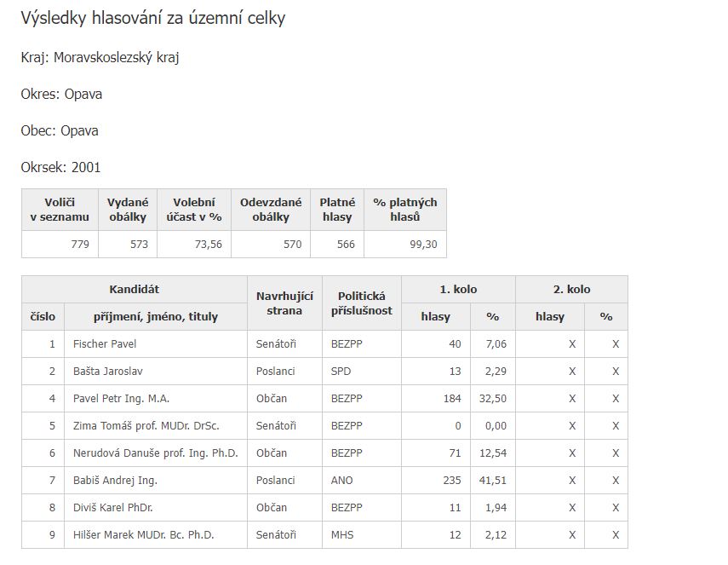Click candidate name Pavel Petr Ing. M.A.
The image size is (728, 565).
pos(121,399)
